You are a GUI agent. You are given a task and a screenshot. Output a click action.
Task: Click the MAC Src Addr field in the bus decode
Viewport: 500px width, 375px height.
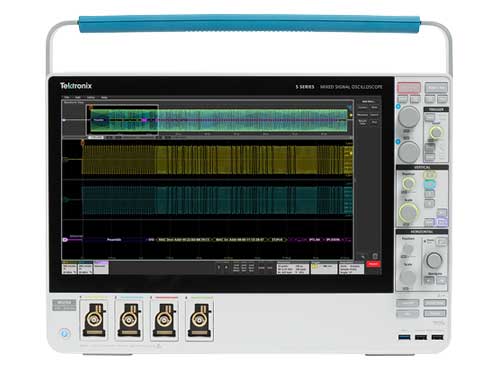[x=241, y=239]
